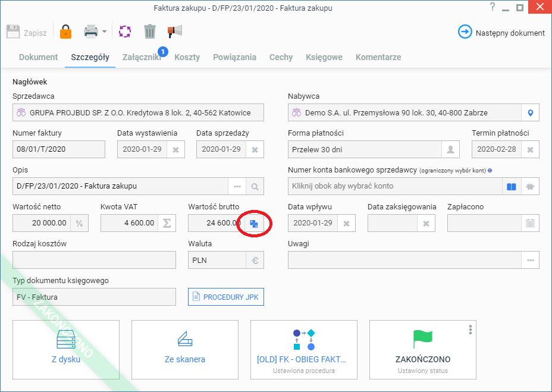Open the Komentarze tab
The image size is (552, 392).
378,57
